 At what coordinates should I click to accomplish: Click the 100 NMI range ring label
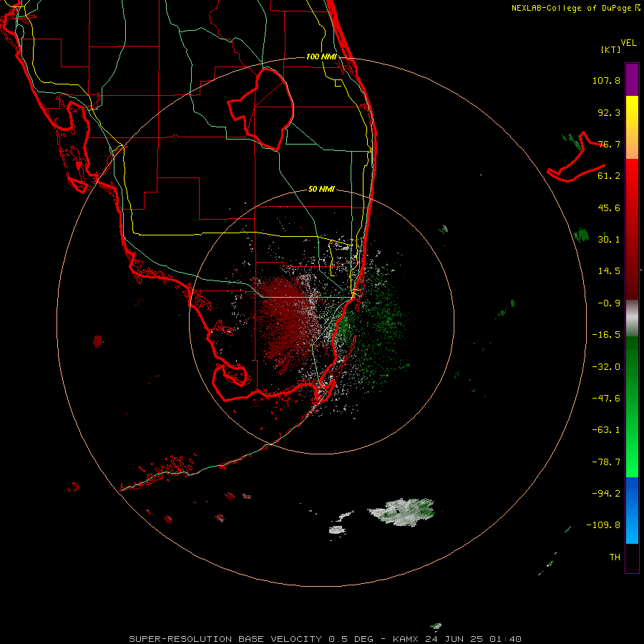point(321,57)
